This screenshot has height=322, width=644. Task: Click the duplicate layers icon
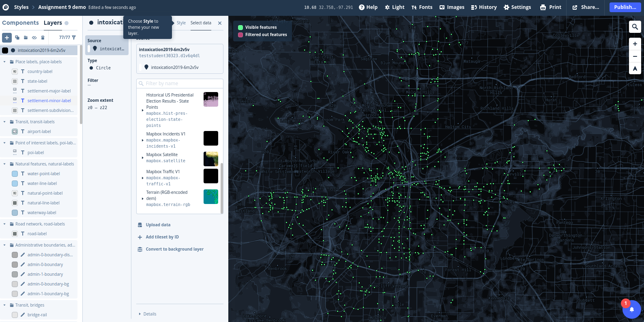pos(17,38)
